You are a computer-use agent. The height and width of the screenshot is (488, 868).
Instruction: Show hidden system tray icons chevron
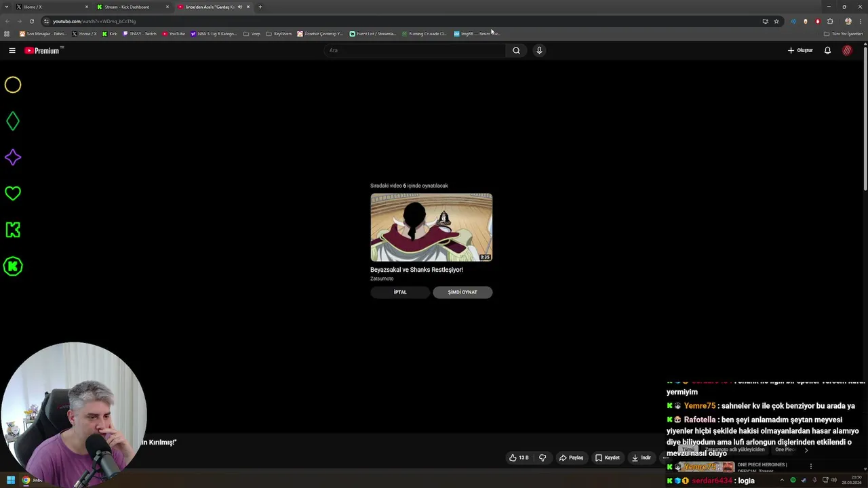pyautogui.click(x=782, y=480)
